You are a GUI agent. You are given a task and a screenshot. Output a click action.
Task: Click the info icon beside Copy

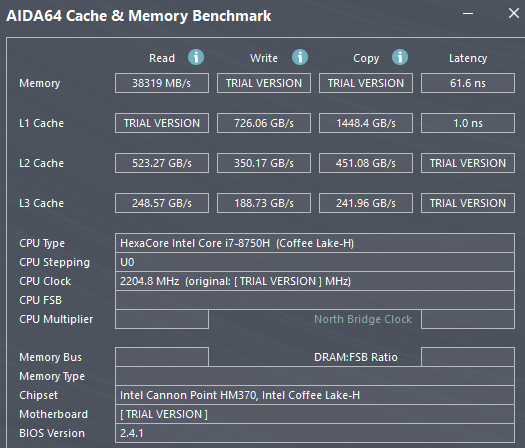point(400,57)
